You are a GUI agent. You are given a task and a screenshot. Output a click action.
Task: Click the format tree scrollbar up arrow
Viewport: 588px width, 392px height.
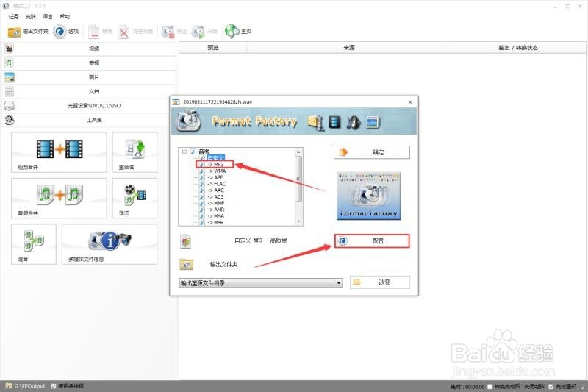[298, 152]
